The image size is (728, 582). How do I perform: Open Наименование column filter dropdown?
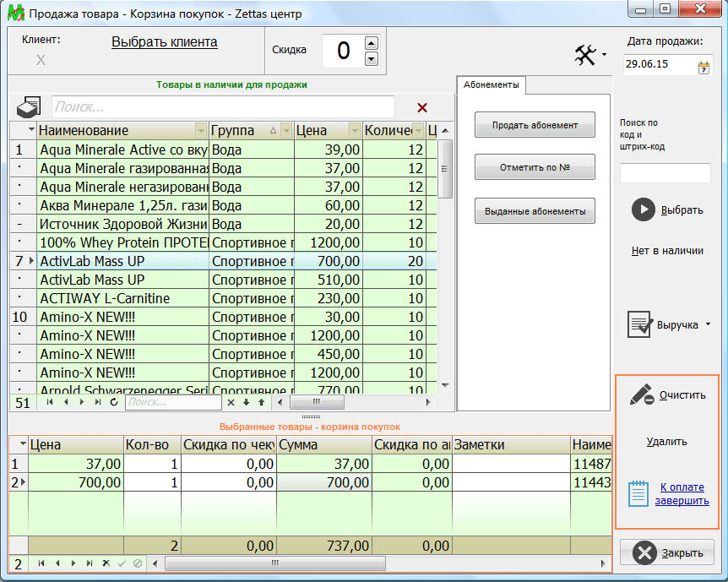tap(200, 131)
